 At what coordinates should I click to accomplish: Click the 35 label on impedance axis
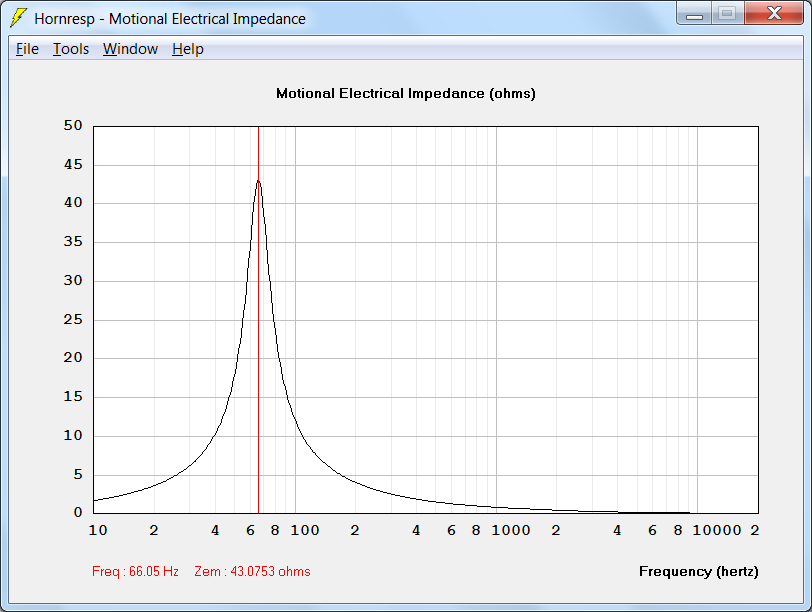73,242
